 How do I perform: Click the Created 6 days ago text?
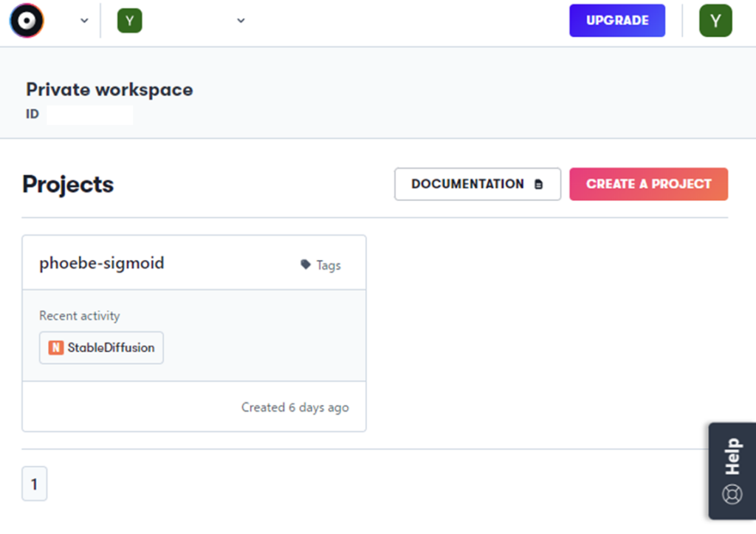point(295,407)
